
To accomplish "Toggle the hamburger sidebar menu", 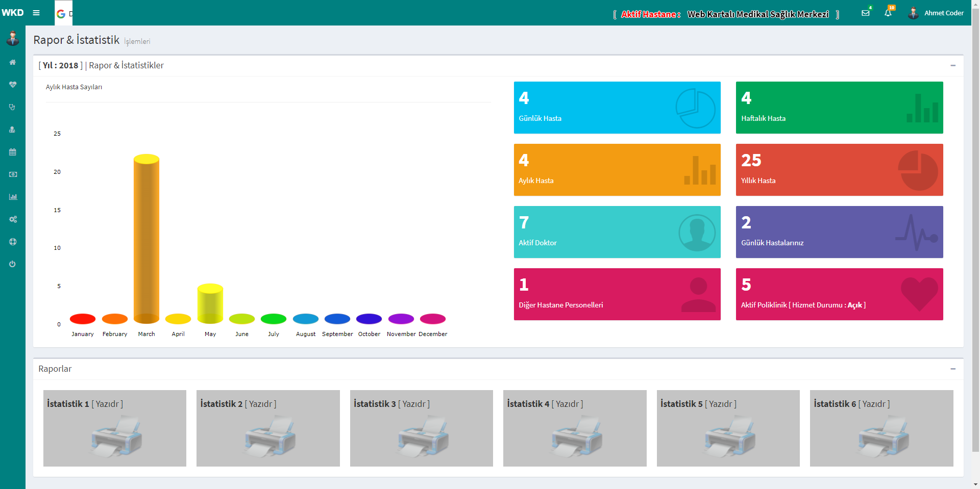I will (36, 13).
